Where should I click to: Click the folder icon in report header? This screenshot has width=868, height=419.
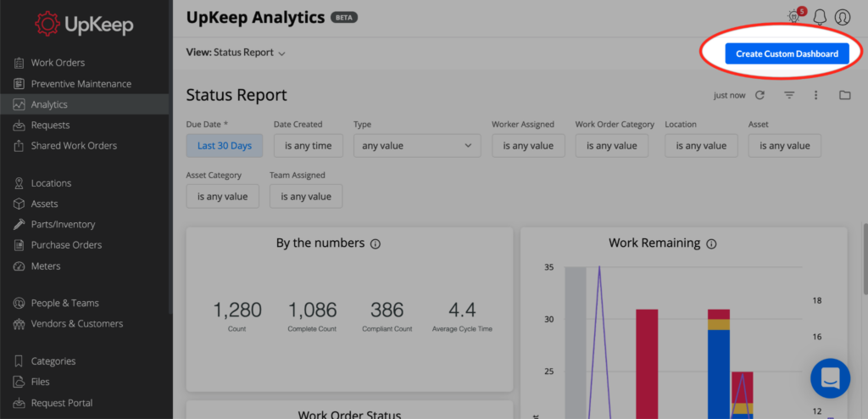tap(844, 95)
